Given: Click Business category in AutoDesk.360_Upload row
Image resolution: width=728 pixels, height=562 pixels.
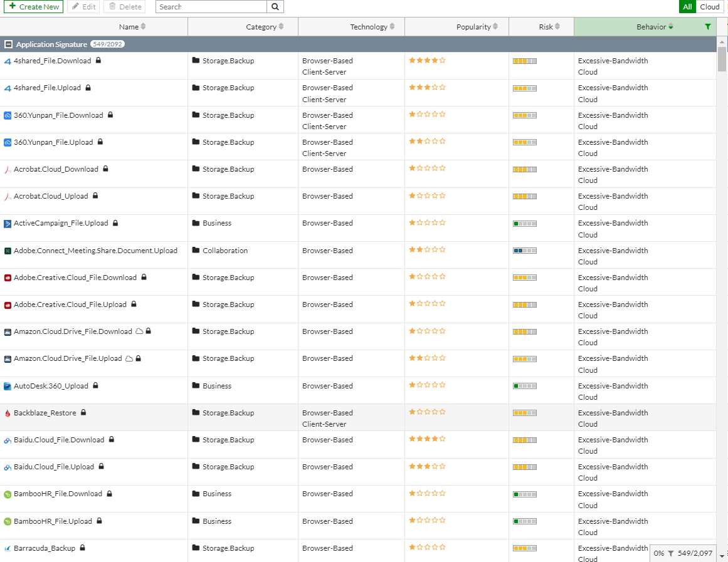Looking at the screenshot, I should (x=217, y=386).
